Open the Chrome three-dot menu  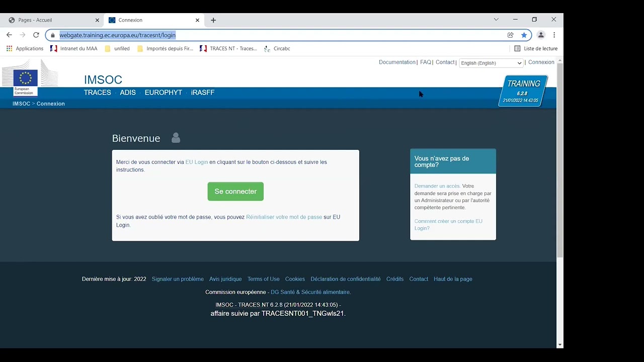[x=554, y=35]
